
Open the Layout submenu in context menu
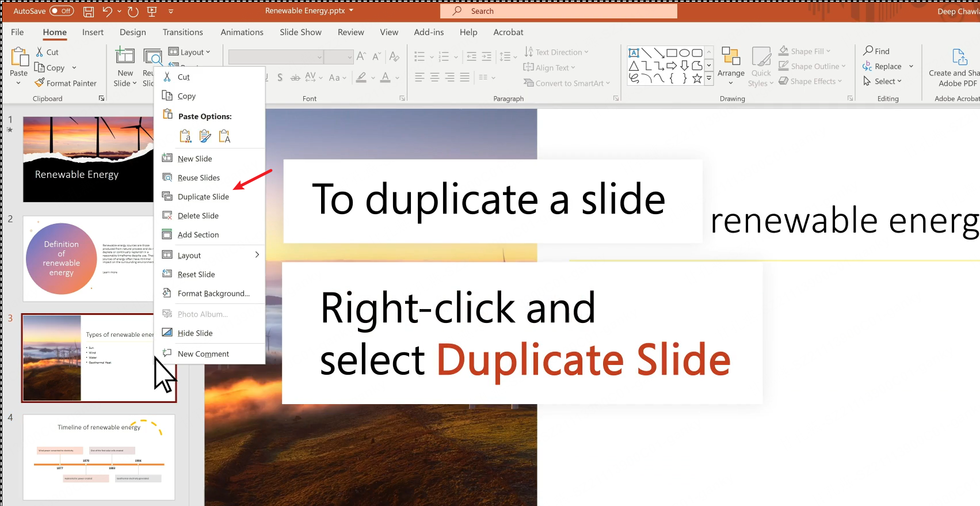tap(210, 255)
